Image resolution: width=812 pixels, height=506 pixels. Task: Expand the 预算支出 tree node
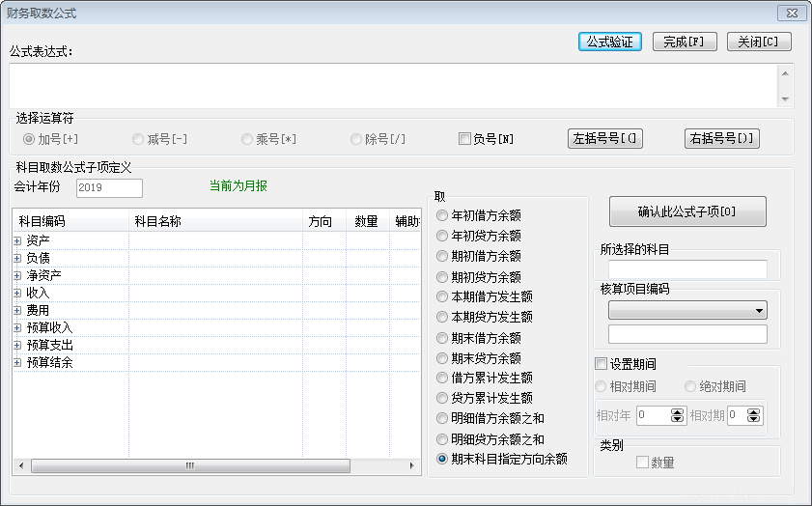point(17,345)
